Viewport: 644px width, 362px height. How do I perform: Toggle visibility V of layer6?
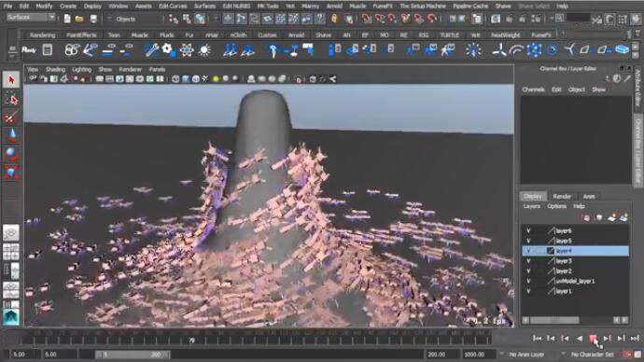[528, 230]
